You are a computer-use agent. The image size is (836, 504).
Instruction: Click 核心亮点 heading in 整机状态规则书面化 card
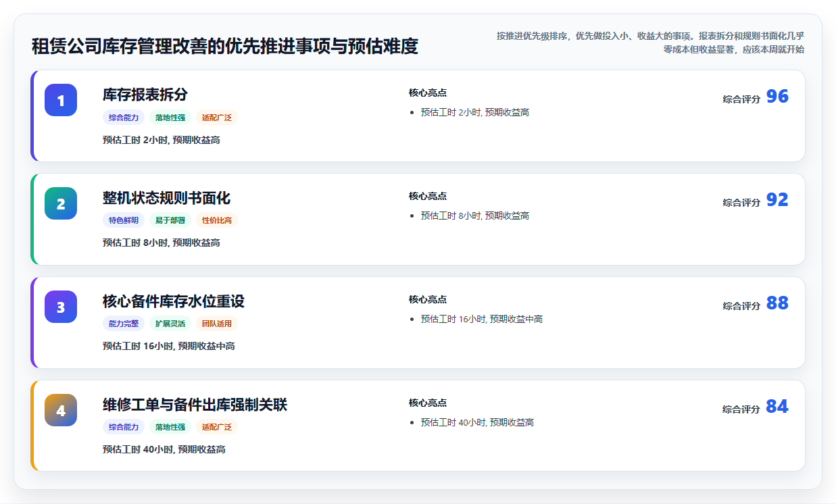pos(428,196)
